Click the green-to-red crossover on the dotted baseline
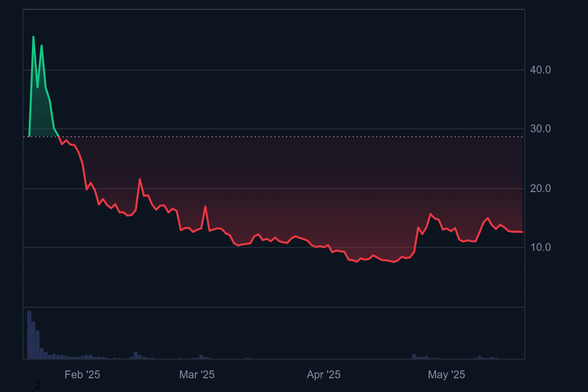Screen dimensions: 588x392 (59, 137)
